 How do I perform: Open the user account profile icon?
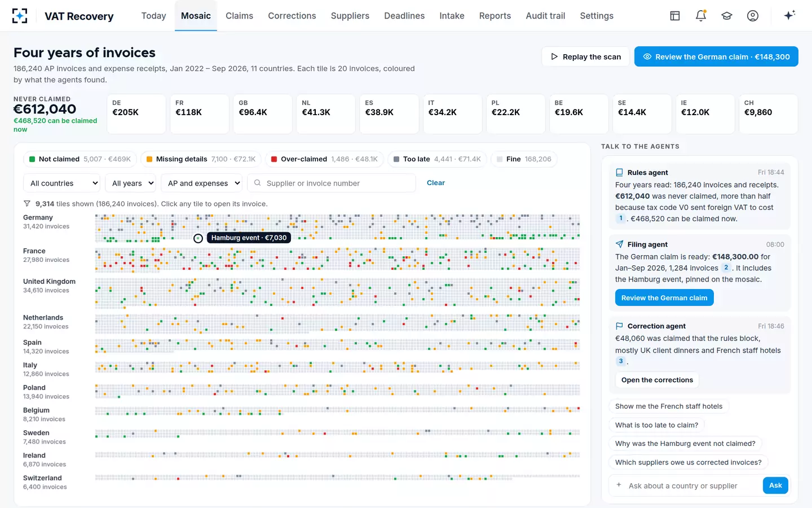click(x=753, y=16)
